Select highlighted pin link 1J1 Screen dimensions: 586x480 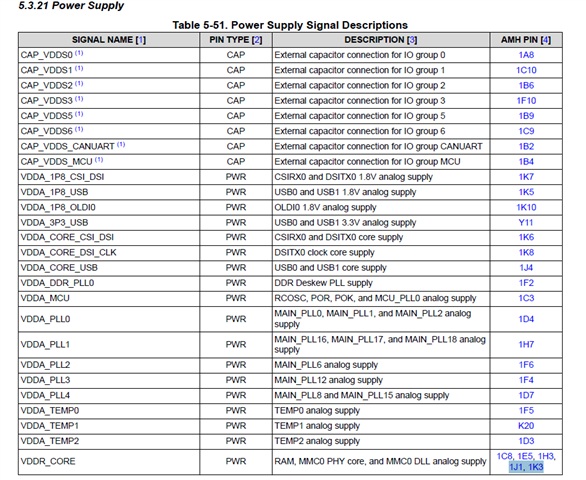click(516, 467)
